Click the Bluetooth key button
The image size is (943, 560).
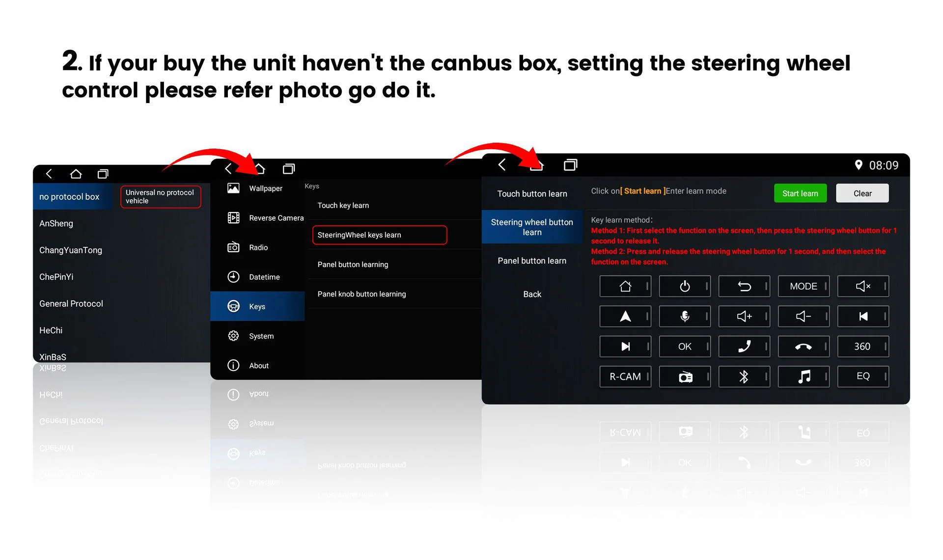744,376
